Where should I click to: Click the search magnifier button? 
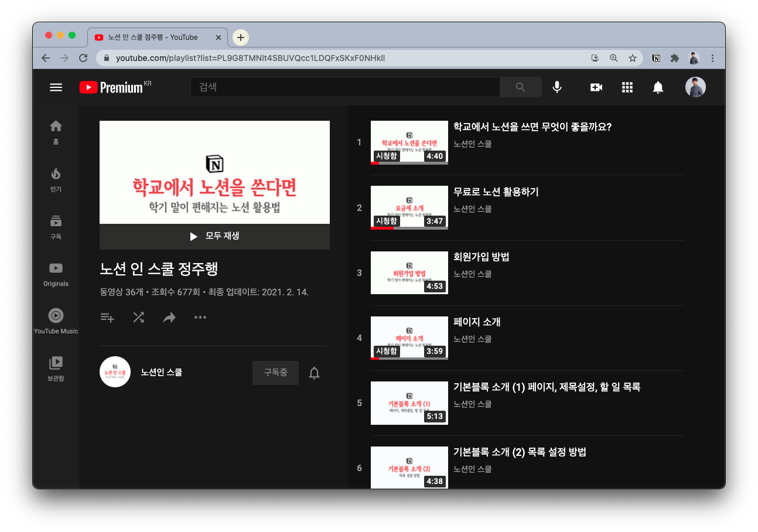(x=521, y=87)
